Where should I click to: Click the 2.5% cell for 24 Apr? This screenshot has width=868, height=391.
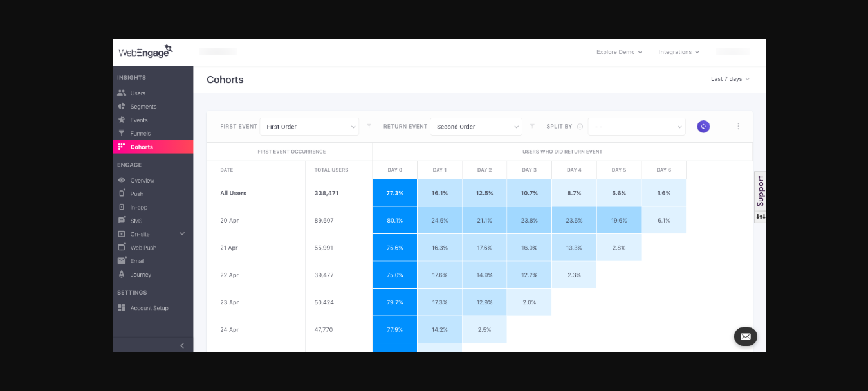pos(485,329)
